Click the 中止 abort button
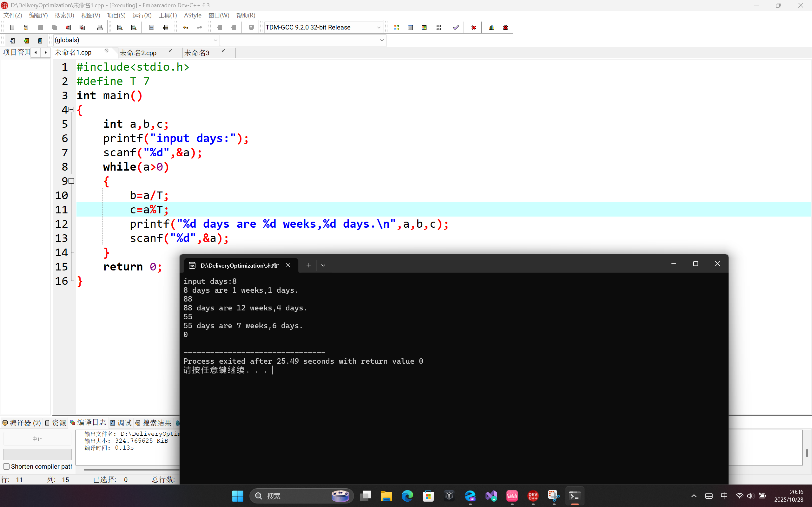This screenshot has height=507, width=812. tap(37, 439)
